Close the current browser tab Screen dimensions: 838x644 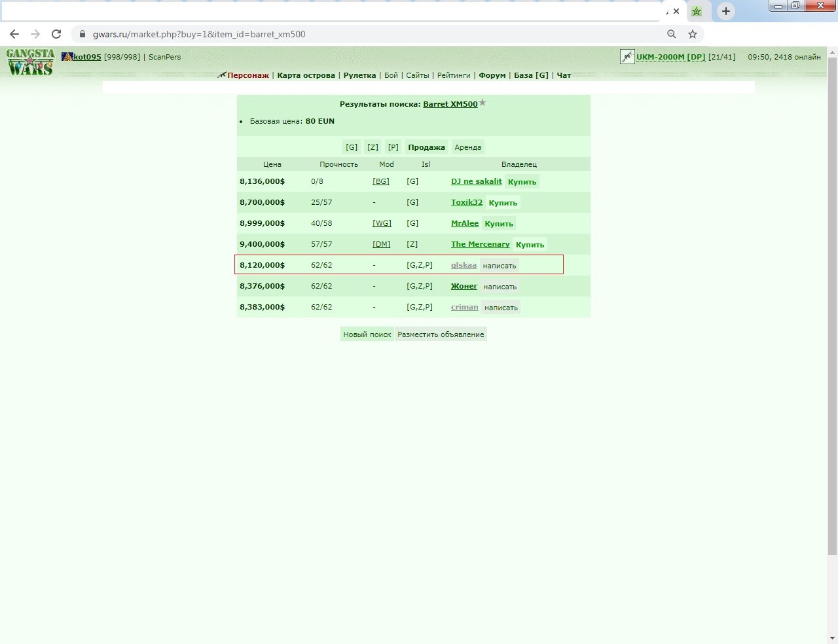click(676, 11)
